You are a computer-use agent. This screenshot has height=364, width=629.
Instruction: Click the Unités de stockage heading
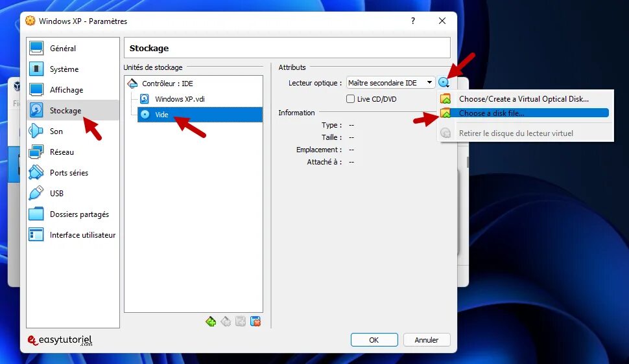pos(153,67)
